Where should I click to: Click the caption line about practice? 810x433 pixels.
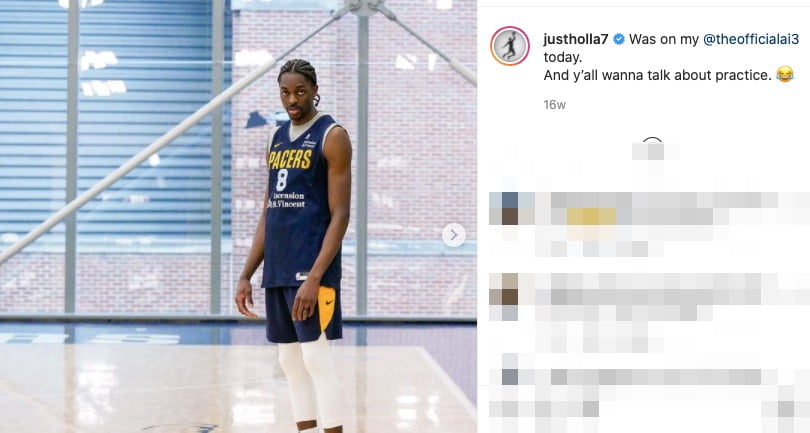(x=658, y=75)
